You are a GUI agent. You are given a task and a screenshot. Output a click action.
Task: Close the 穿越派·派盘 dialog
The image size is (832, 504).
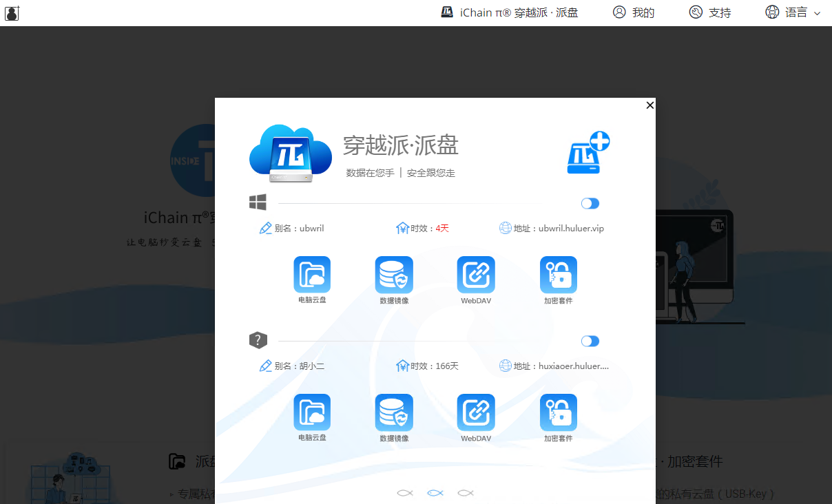pyautogui.click(x=649, y=105)
